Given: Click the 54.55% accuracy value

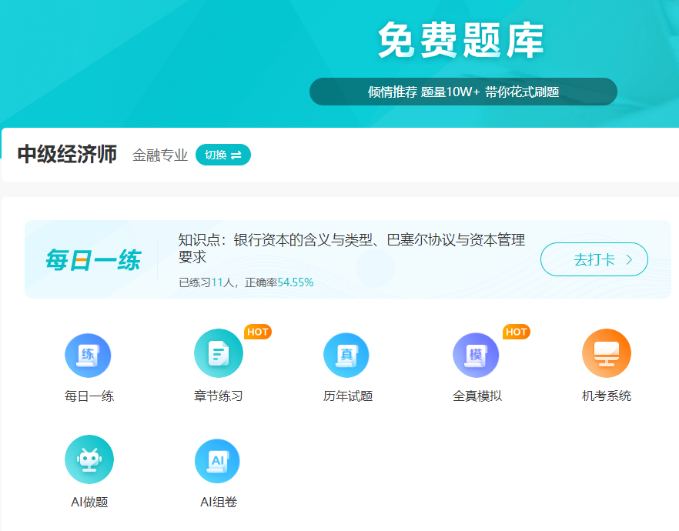Looking at the screenshot, I should click(295, 282).
